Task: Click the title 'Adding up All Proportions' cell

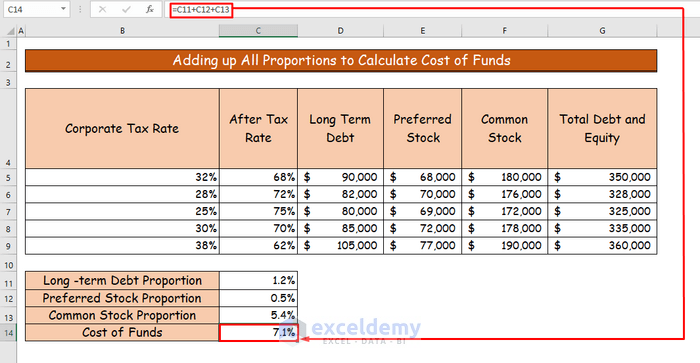Action: click(341, 61)
